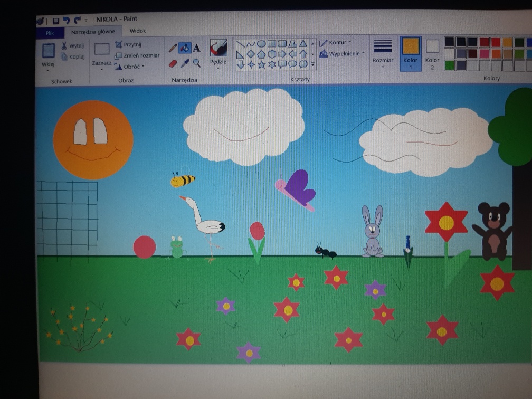Expand the shapes gallery with More arrow
532x399 pixels.
[313, 64]
